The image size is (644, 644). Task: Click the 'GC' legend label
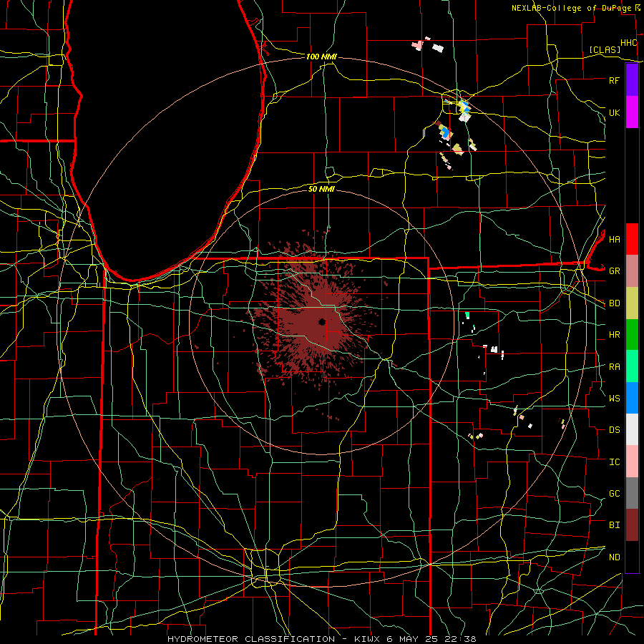click(x=614, y=494)
